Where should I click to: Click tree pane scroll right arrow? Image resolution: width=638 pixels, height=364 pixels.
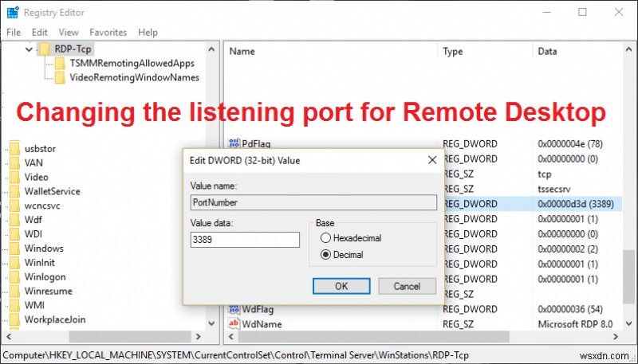198,337
